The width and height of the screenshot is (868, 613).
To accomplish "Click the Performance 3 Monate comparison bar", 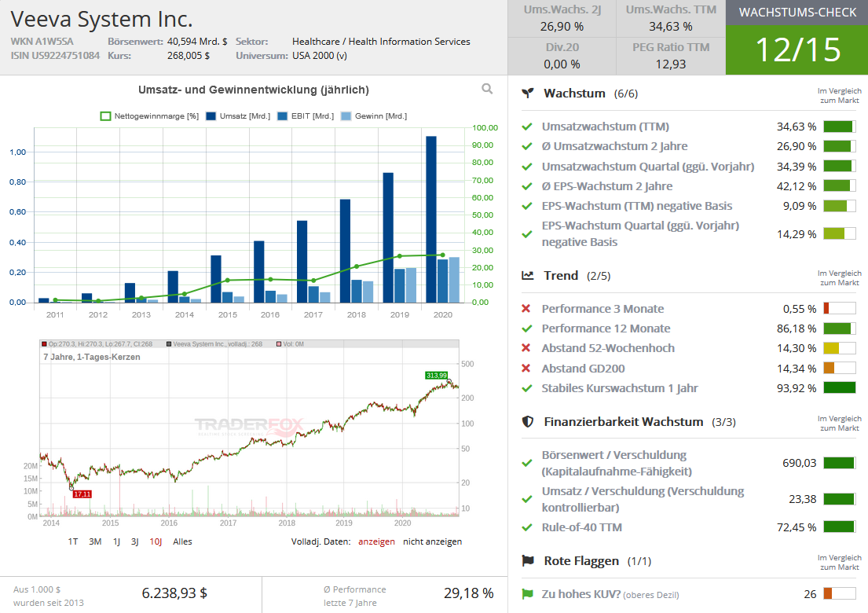I will tap(839, 308).
